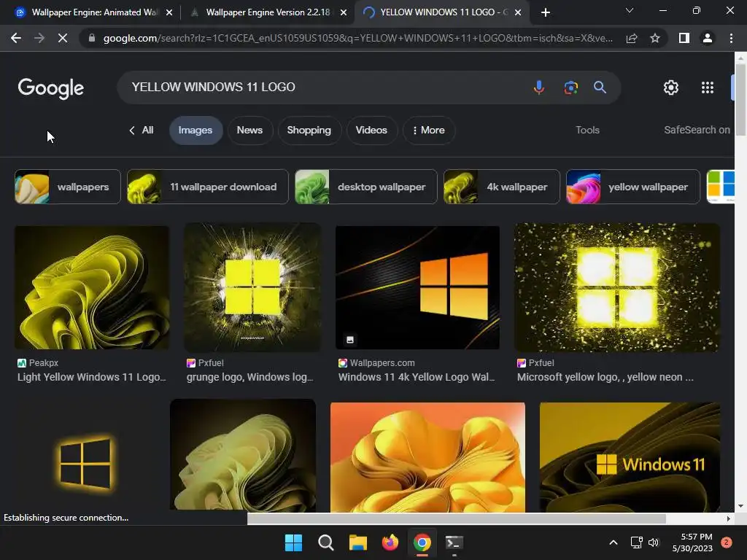The height and width of the screenshot is (560, 747).
Task: Open the Pxfuel grunge logo image
Action: [x=252, y=287]
